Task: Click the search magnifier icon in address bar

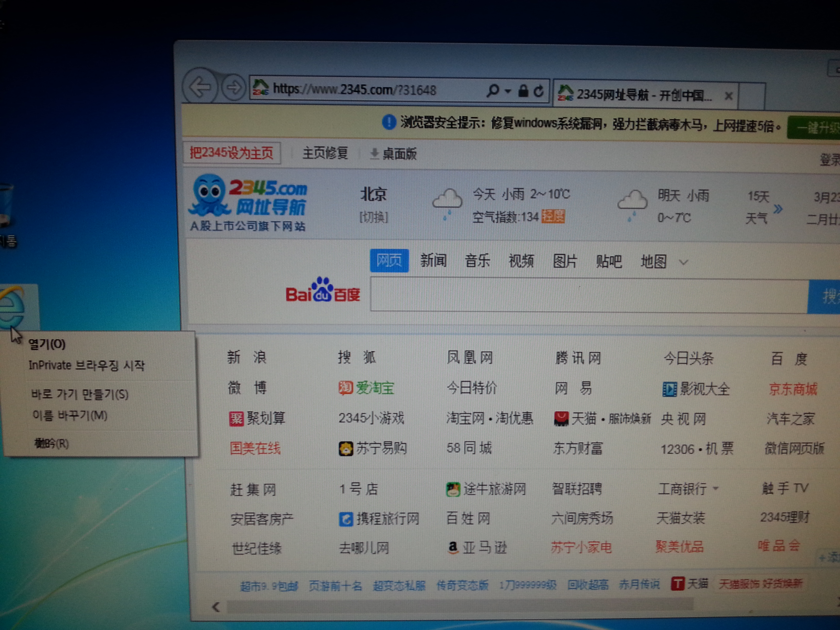Action: 493,91
